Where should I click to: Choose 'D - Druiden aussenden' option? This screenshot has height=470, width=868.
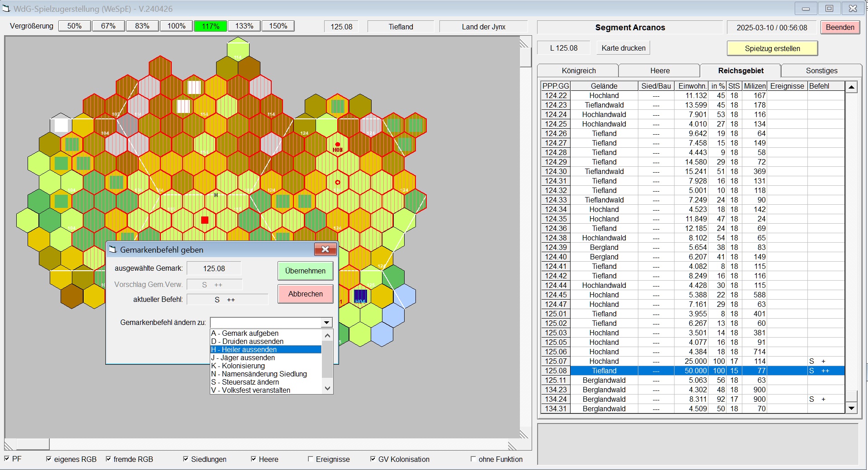tap(266, 341)
